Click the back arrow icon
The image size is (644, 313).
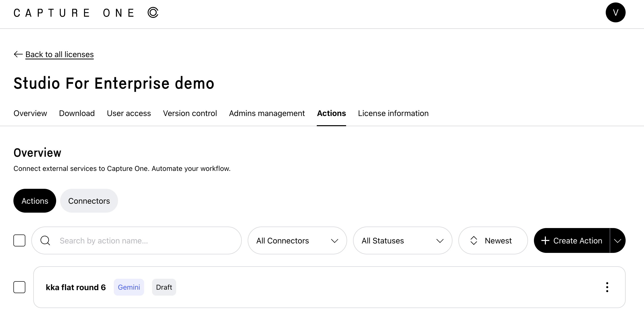coord(18,54)
